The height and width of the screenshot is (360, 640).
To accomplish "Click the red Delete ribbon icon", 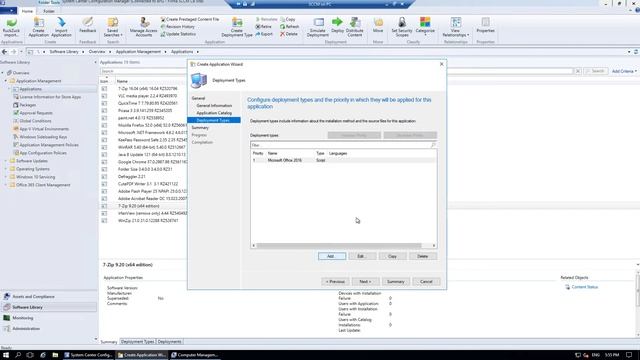I will [x=289, y=34].
